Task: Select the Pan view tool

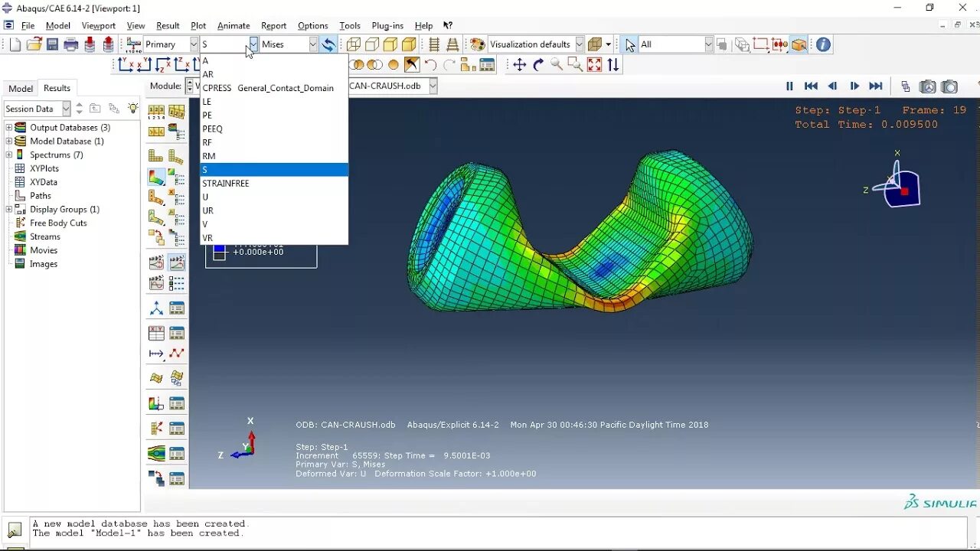Action: (520, 65)
